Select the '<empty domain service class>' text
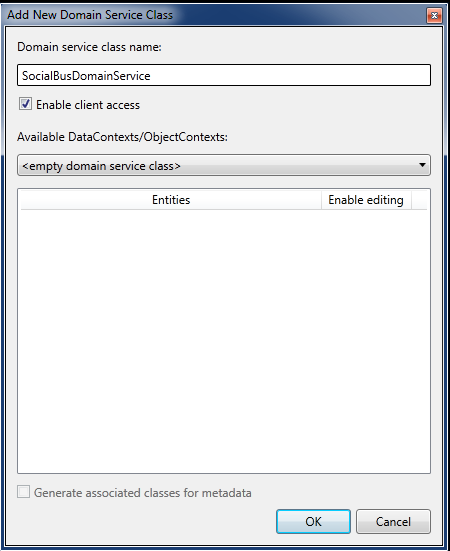Screen dimensions: 450x551 click(101, 166)
